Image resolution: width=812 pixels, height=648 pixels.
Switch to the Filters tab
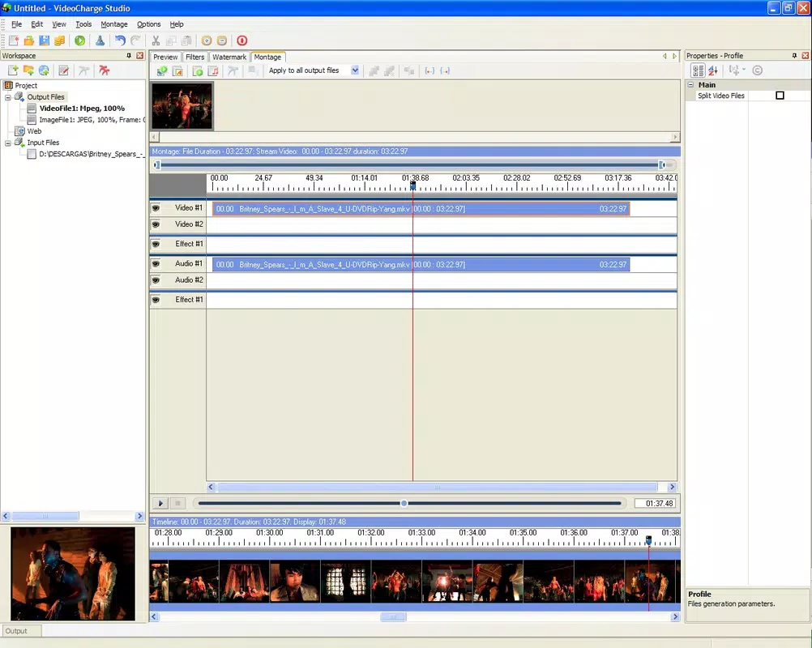194,57
